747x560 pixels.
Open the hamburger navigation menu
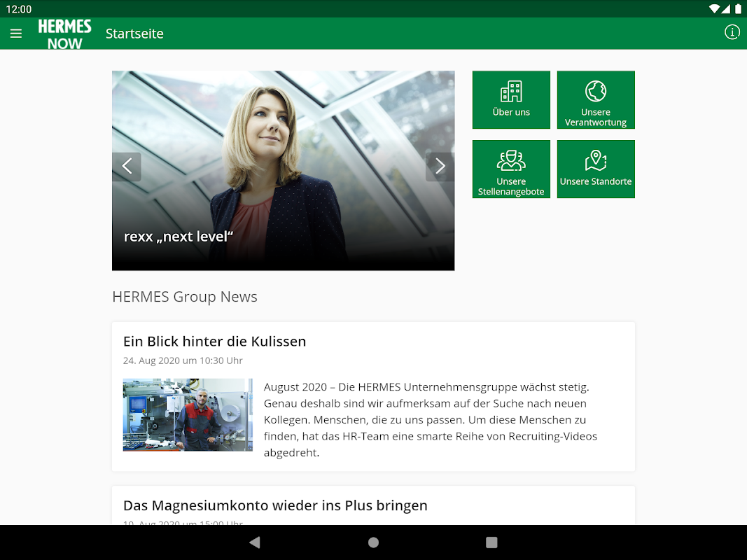pyautogui.click(x=15, y=34)
